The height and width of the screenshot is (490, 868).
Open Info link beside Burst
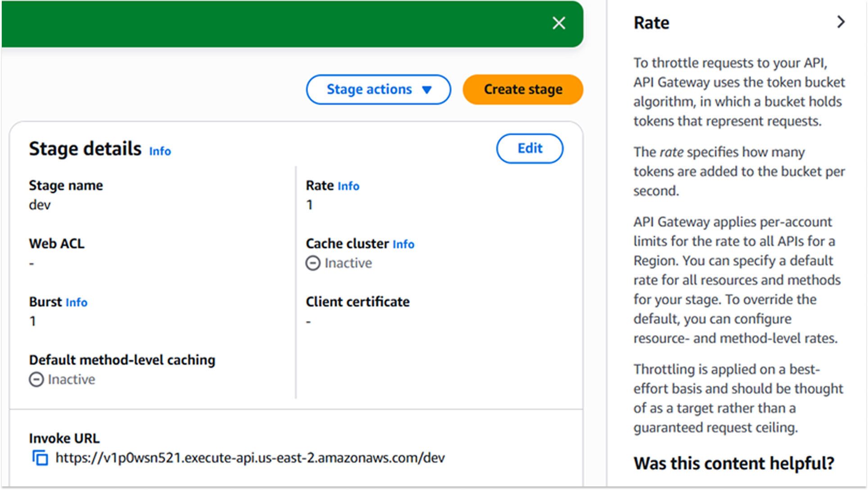[76, 302]
